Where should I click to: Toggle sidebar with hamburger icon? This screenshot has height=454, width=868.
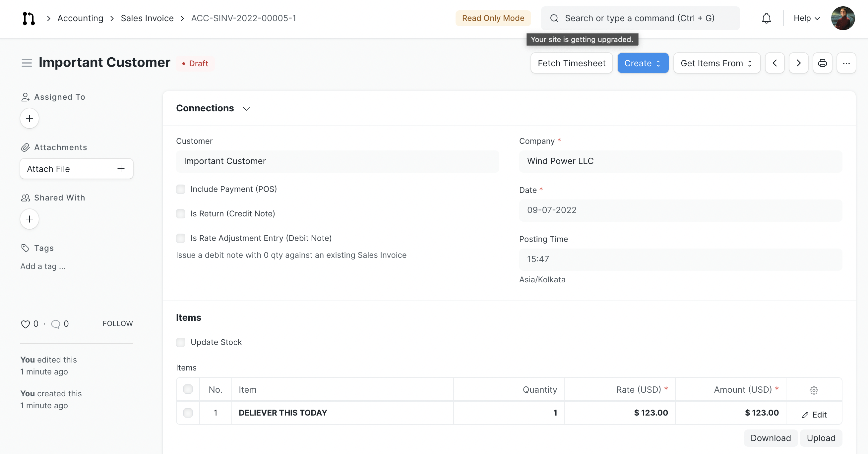(27, 63)
